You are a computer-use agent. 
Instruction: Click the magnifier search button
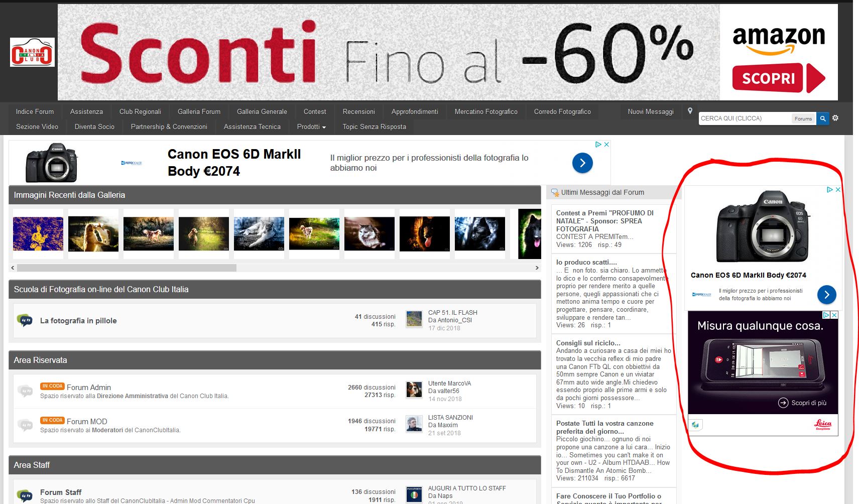tap(823, 118)
